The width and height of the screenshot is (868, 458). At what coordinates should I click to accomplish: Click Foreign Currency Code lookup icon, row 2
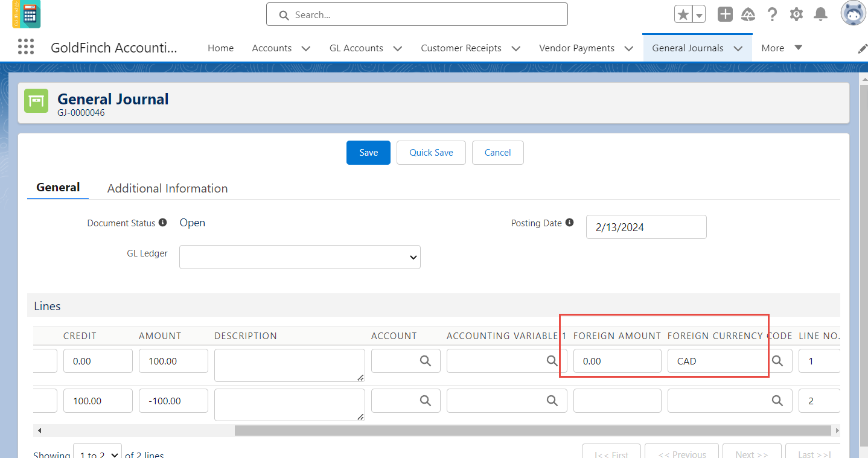coord(778,400)
